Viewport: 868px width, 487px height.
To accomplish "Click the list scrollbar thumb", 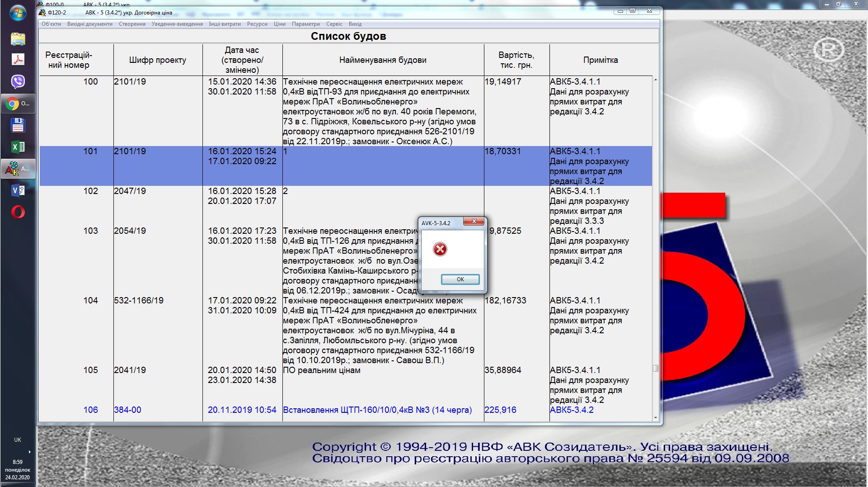I will [656, 368].
